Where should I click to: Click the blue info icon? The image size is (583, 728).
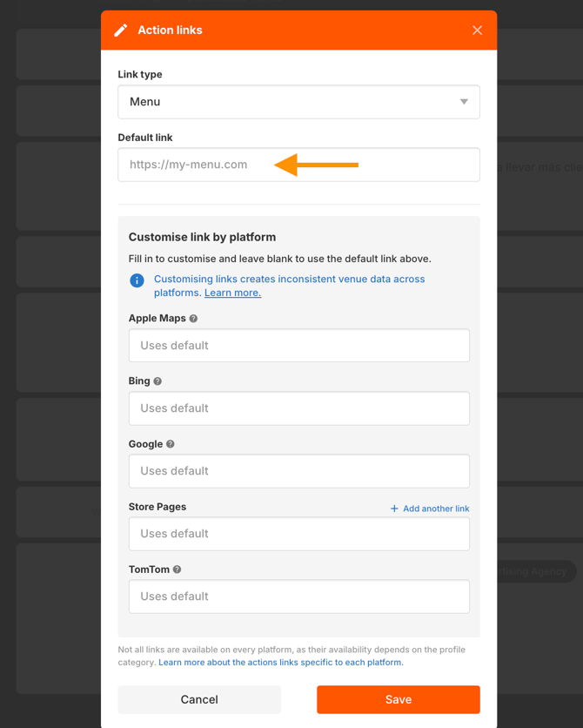click(x=137, y=280)
